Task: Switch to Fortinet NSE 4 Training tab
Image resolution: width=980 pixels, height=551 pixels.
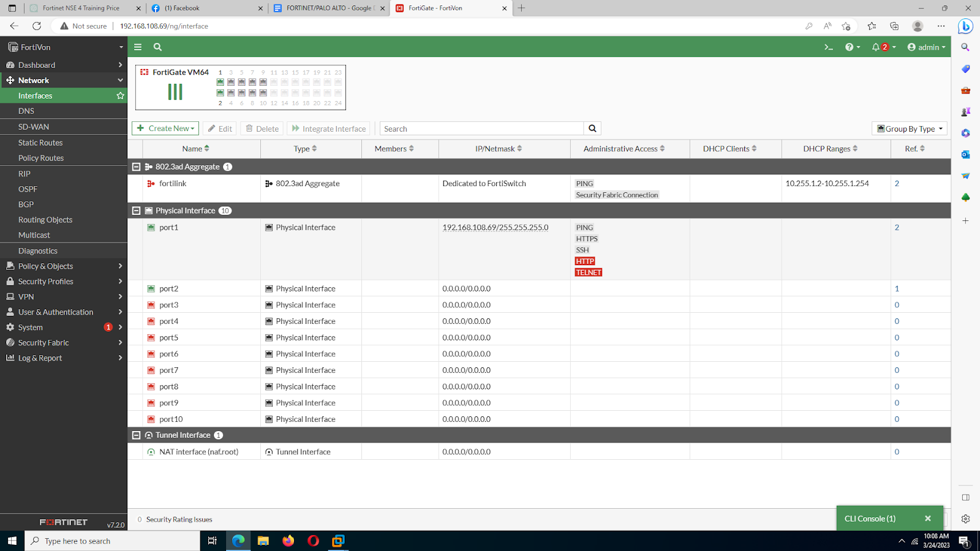Action: coord(85,8)
